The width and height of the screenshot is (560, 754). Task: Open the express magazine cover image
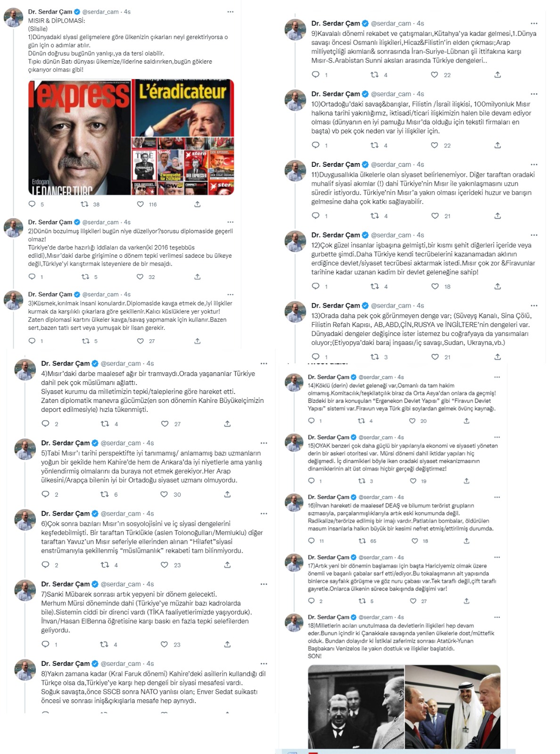pos(80,137)
